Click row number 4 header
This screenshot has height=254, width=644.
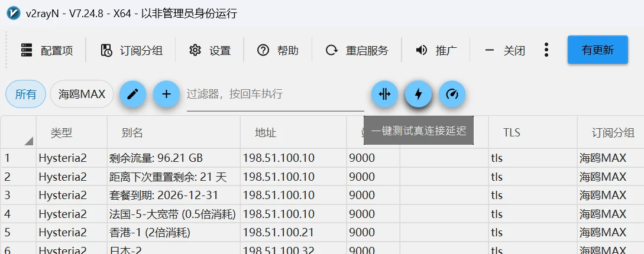point(18,214)
